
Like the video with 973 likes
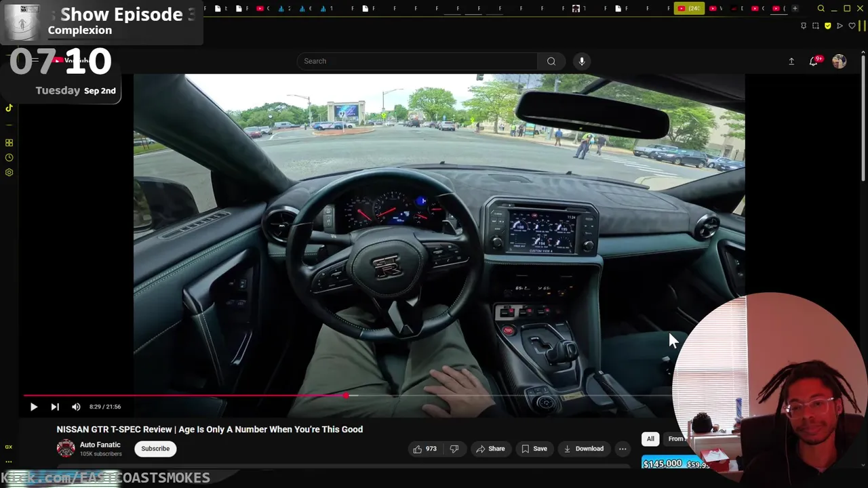[425, 449]
